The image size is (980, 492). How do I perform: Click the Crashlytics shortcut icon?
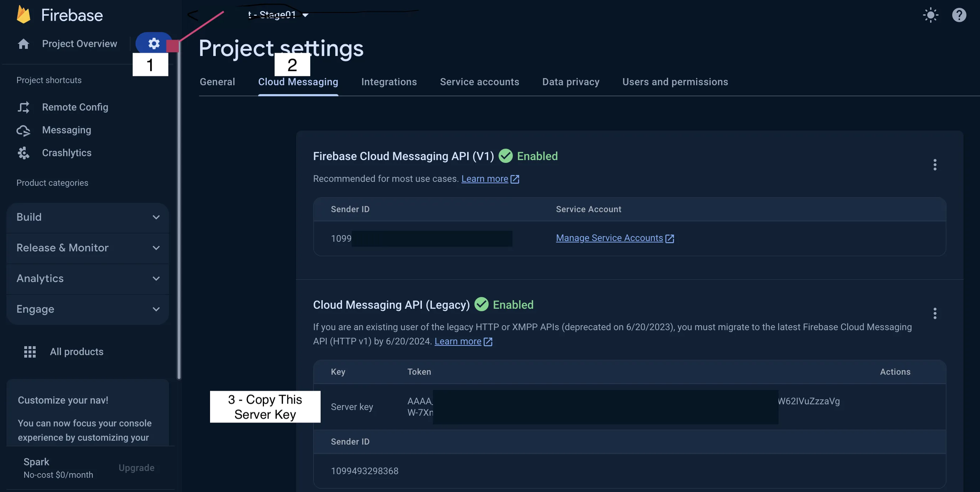(x=24, y=153)
